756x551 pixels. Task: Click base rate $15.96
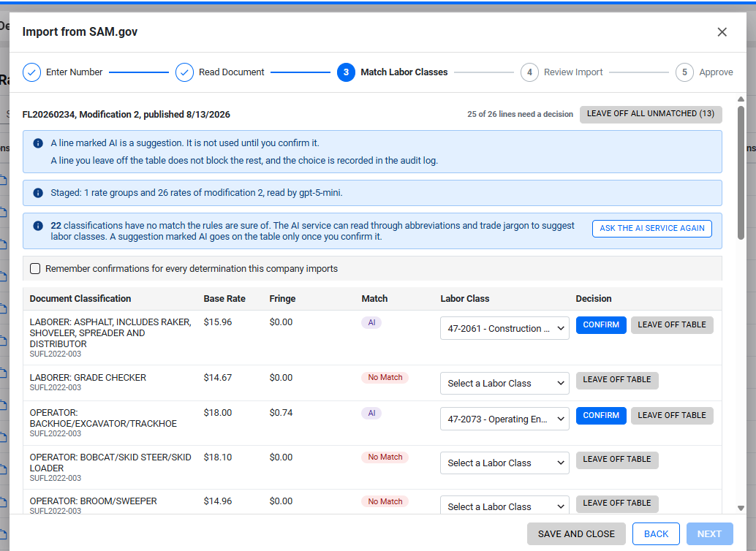click(x=217, y=322)
